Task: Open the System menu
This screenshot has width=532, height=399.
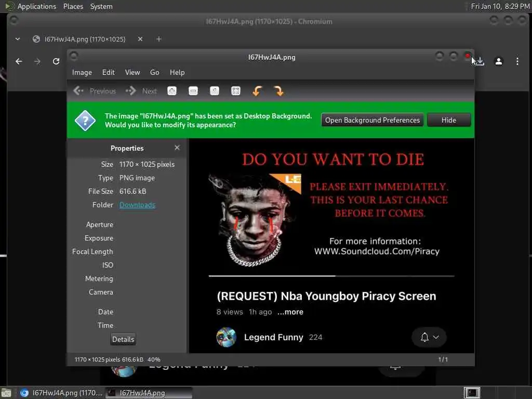Action: (x=101, y=6)
